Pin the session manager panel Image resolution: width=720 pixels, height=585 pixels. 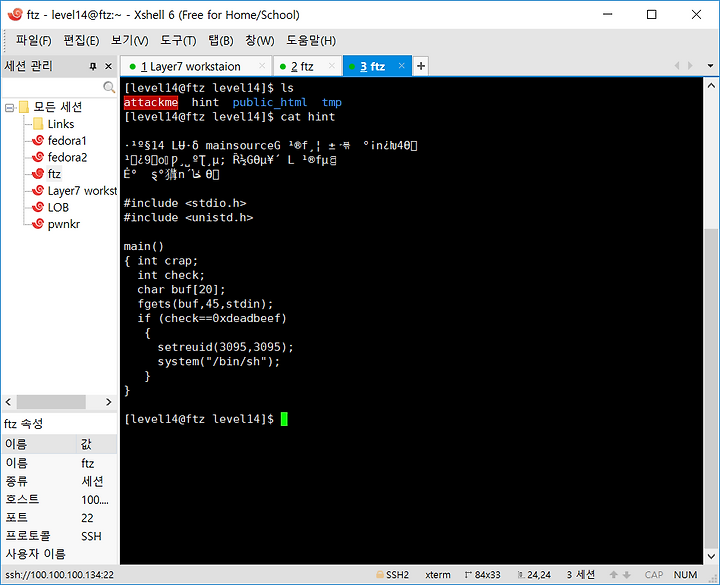coord(93,67)
